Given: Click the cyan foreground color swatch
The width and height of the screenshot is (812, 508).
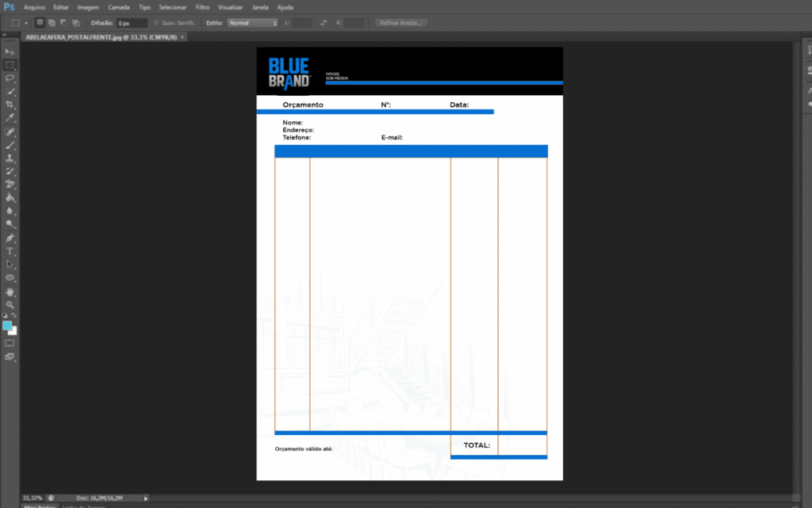Looking at the screenshot, I should [7, 326].
